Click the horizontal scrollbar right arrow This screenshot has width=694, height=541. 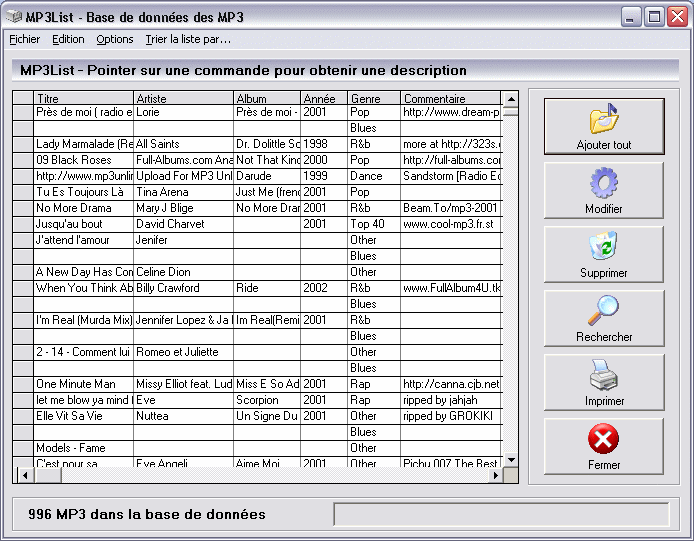coord(496,475)
